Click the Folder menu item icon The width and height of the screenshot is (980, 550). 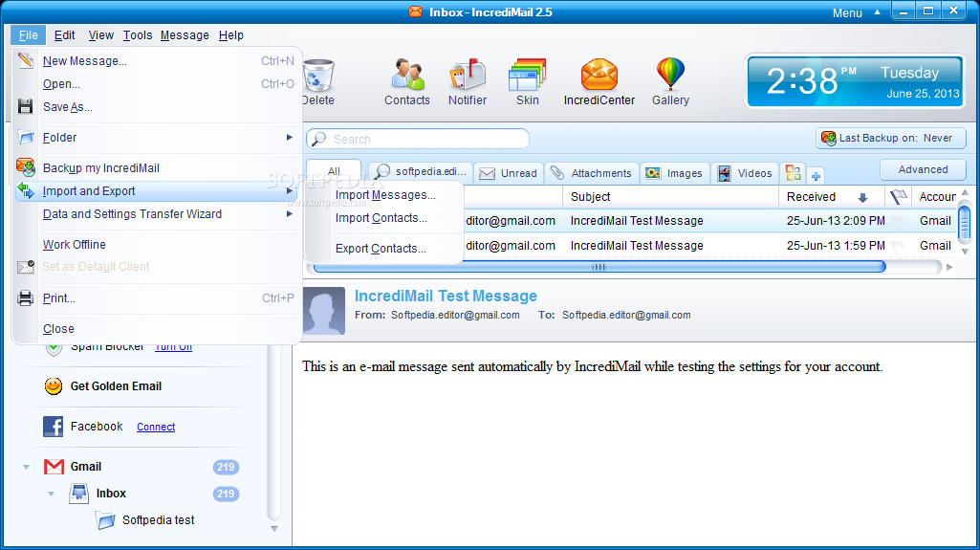[x=26, y=137]
